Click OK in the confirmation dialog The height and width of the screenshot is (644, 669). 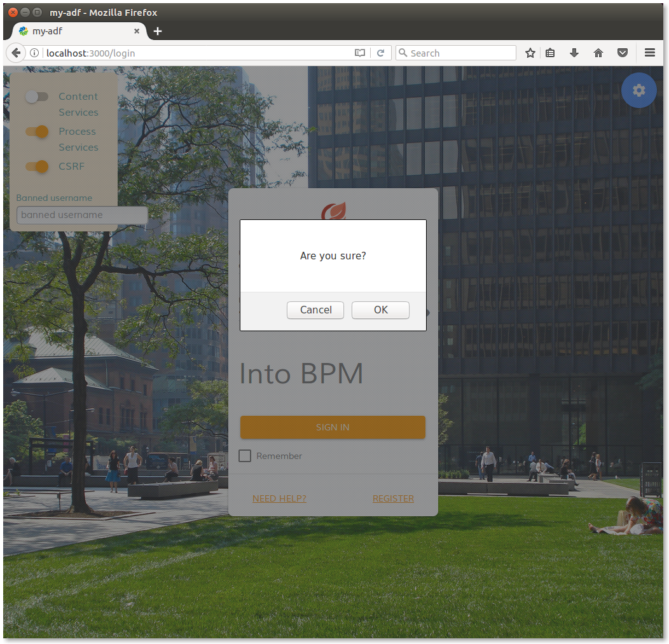[380, 310]
